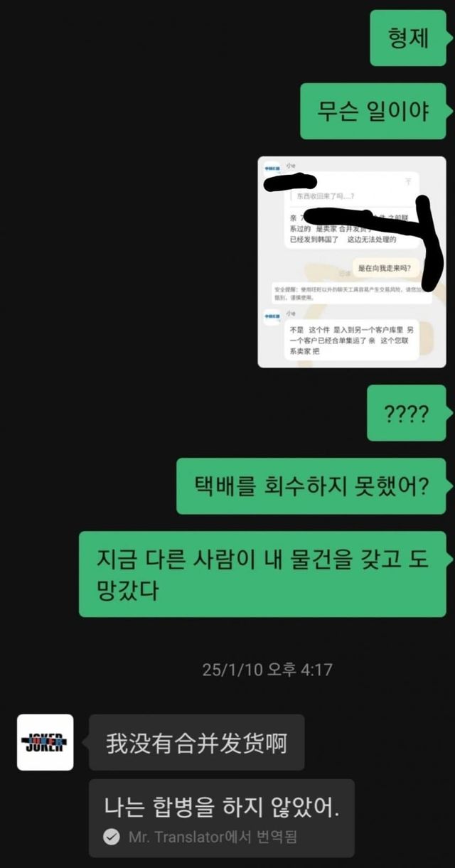455x868 pixels.
Task: Tap the translated '나는 합병을 하지 않았어.' text
Action: [x=222, y=805]
